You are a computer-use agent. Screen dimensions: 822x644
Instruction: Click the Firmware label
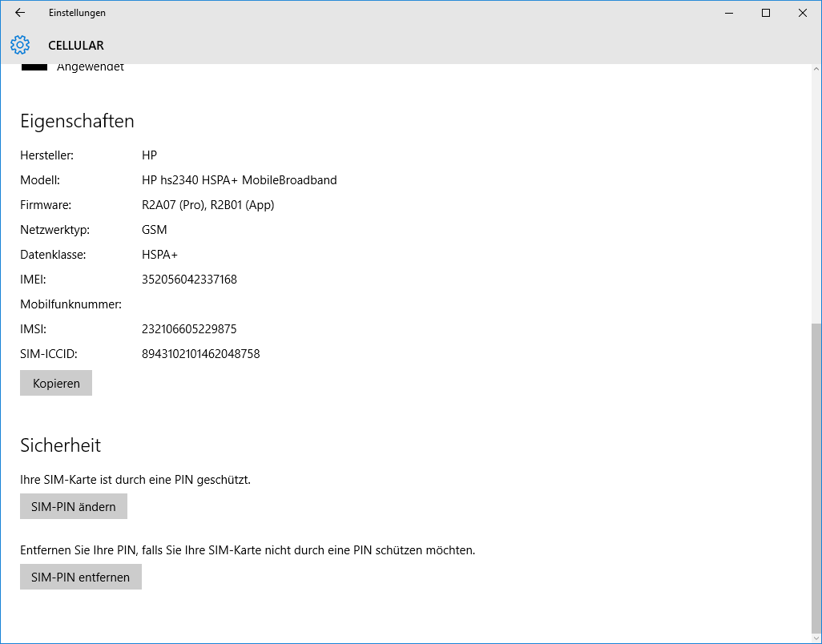tap(46, 205)
